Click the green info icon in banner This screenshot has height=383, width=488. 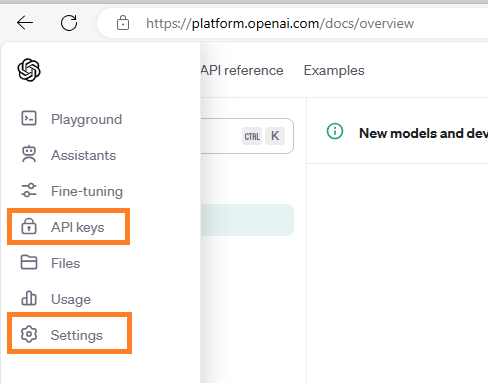pos(335,131)
